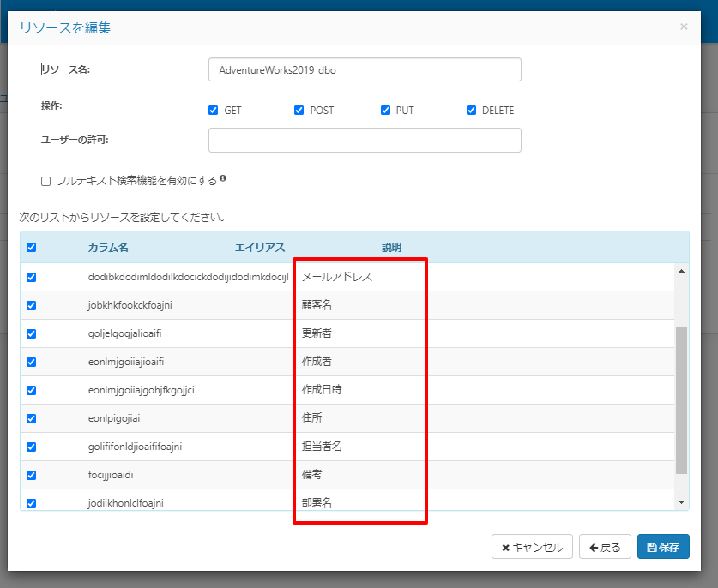Click the カラム名 column header
This screenshot has width=718, height=588.
tap(108, 248)
